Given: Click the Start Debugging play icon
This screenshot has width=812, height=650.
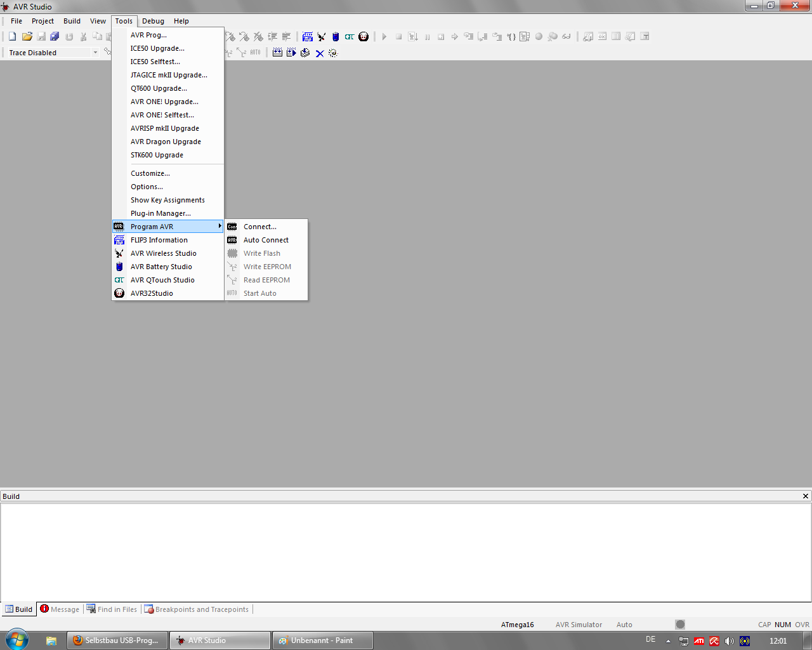Looking at the screenshot, I should [x=384, y=37].
